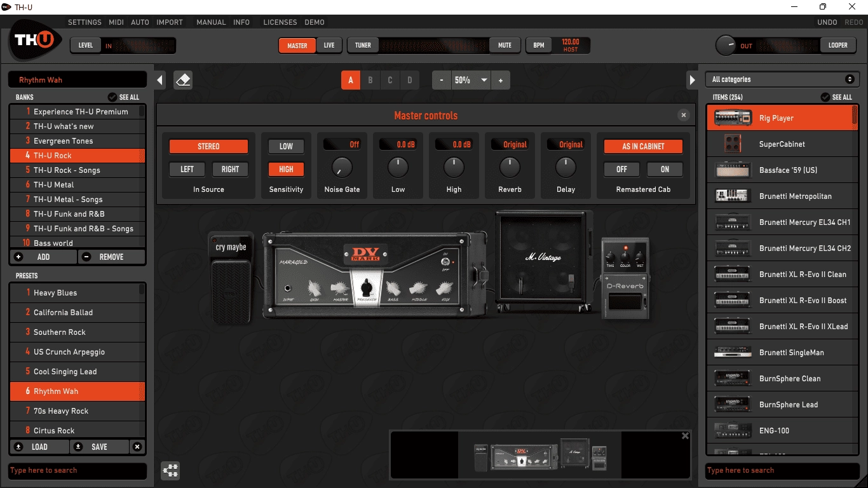Click the LOOPER button
Screen dimensions: 868x488
point(837,45)
